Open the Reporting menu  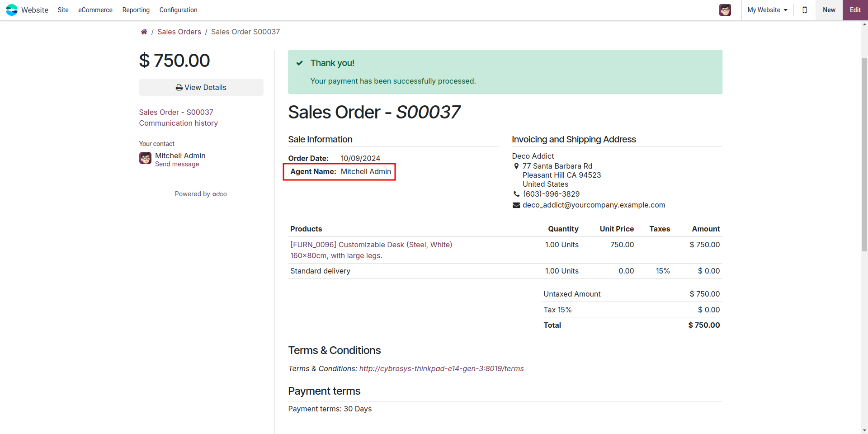(x=136, y=10)
